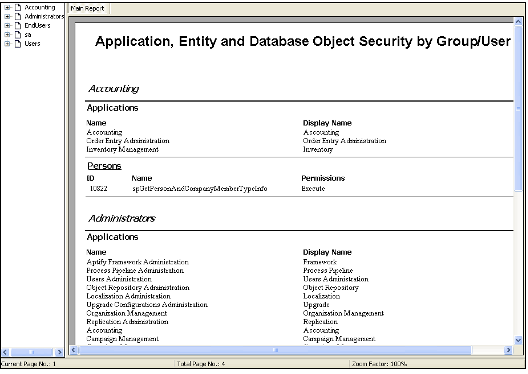
Task: Click the italic Administrators group heading
Action: click(x=122, y=218)
